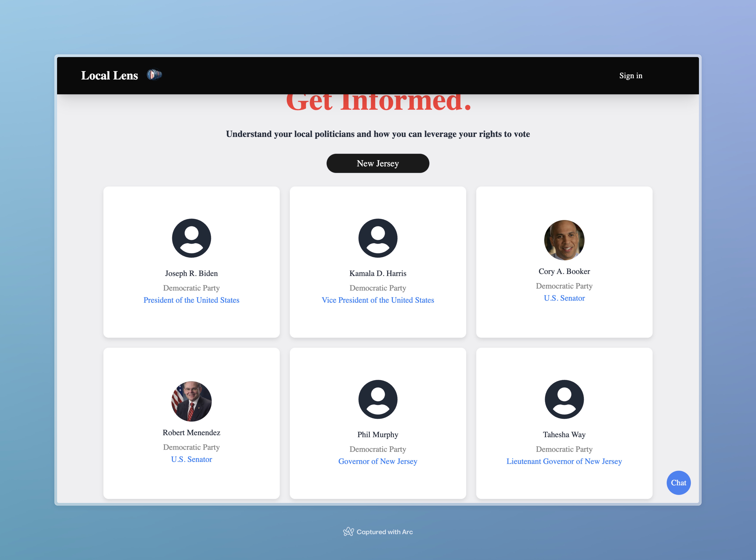This screenshot has width=756, height=560.
Task: Open Lieutenant Governor of New Jersey link
Action: (x=564, y=461)
